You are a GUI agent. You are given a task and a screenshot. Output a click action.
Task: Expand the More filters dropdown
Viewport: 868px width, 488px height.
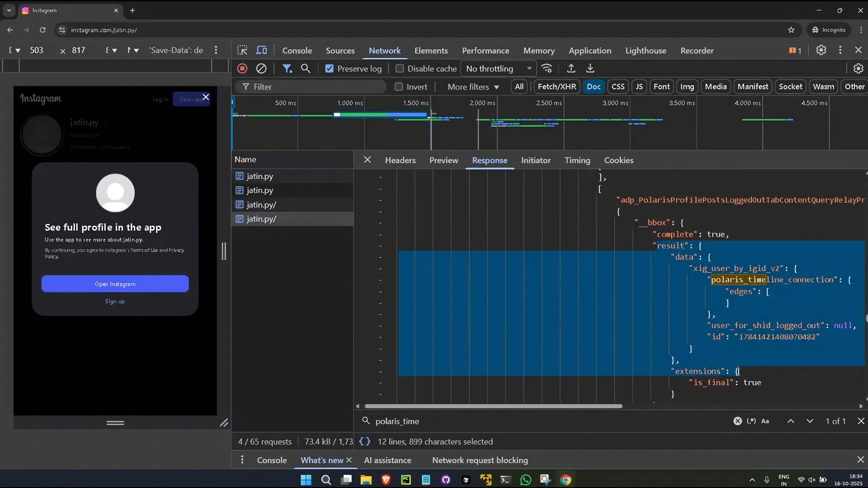[x=473, y=87]
